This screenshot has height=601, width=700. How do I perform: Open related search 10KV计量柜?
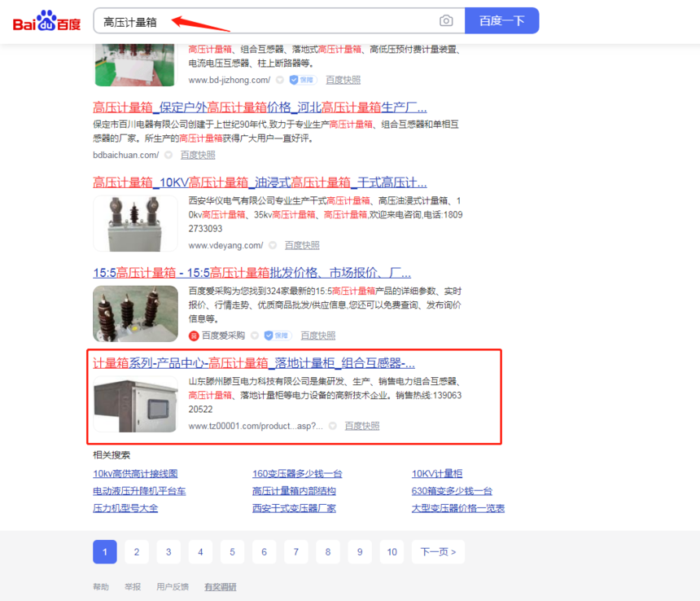(437, 473)
